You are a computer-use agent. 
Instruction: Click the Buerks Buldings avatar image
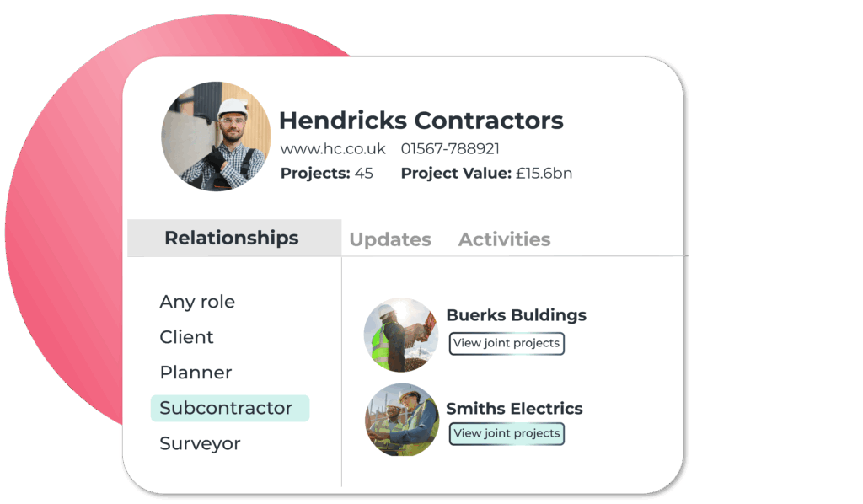(x=401, y=335)
